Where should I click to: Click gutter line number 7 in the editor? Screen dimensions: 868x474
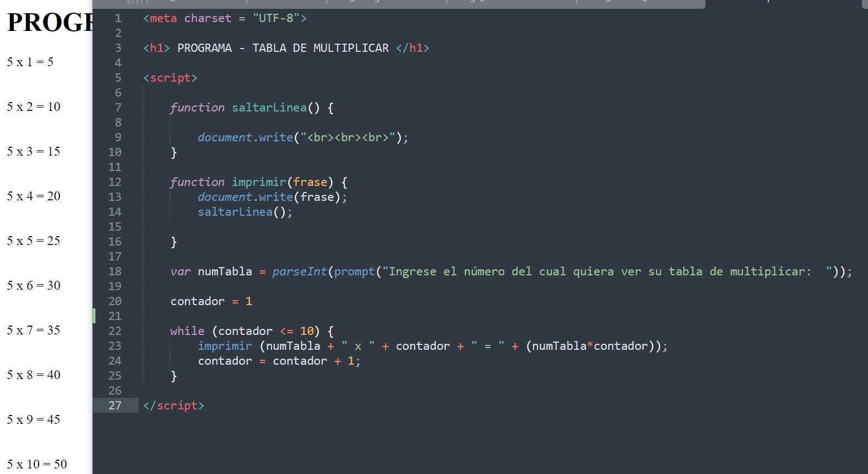tap(118, 108)
